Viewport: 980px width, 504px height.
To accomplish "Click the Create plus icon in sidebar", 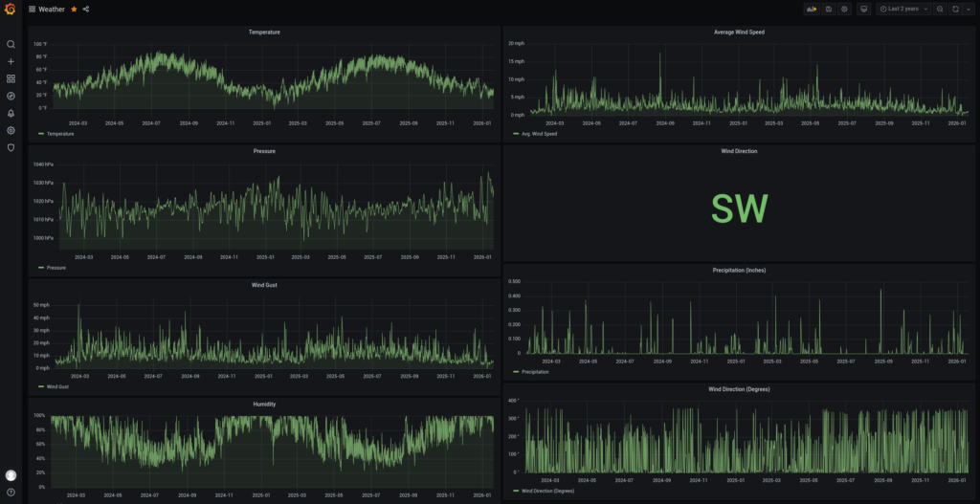I will point(11,61).
